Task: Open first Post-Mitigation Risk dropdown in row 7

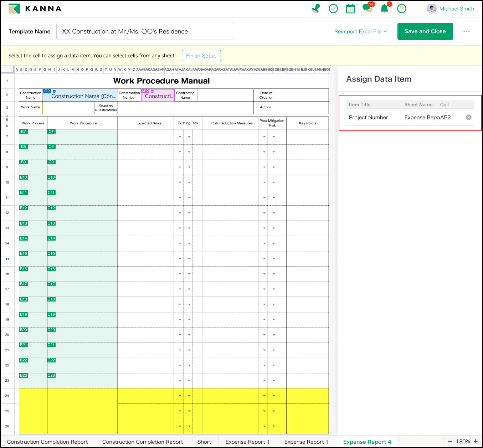Action: click(264, 137)
